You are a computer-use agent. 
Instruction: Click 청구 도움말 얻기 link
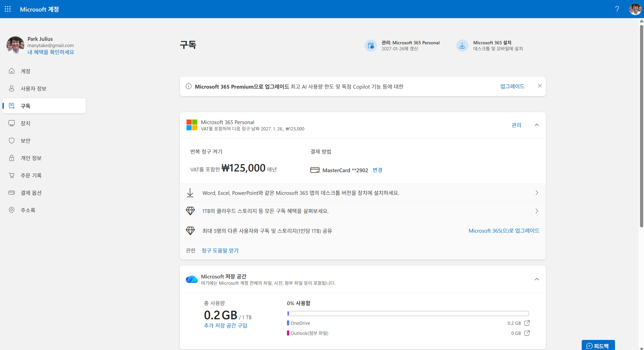pos(220,251)
